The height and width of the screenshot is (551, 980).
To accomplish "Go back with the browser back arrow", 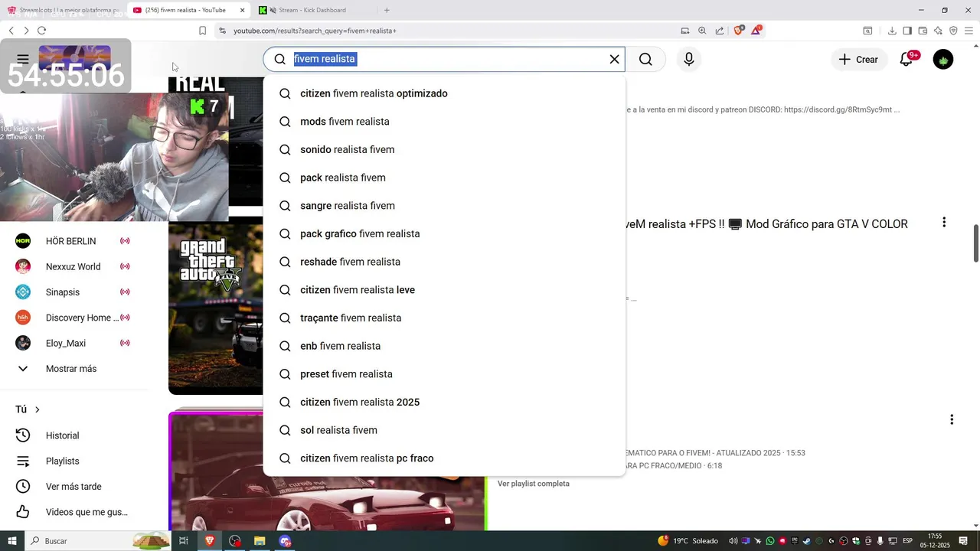I will pyautogui.click(x=11, y=31).
